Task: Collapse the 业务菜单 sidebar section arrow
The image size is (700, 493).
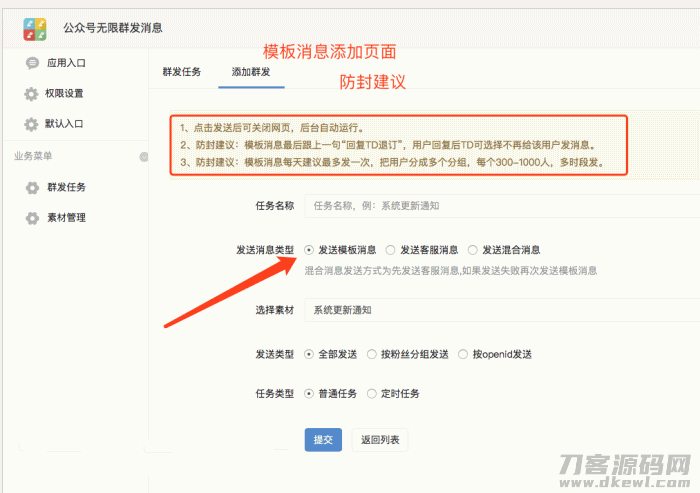Action: 143,156
